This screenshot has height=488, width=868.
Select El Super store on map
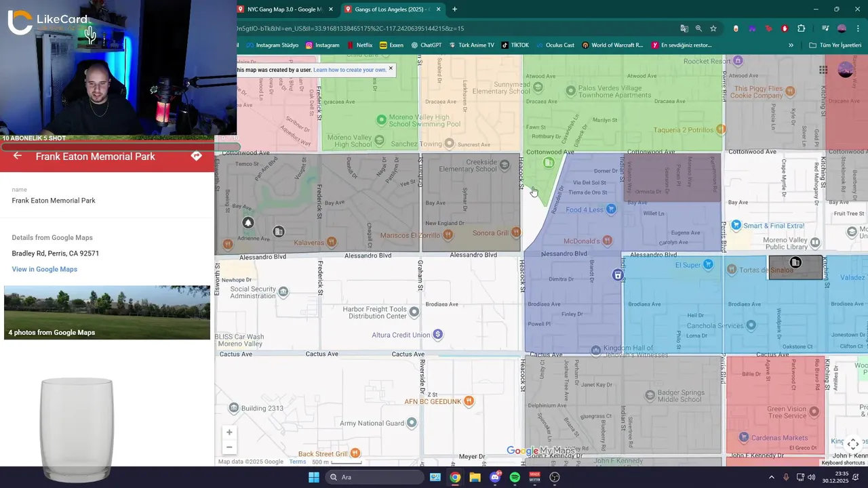pyautogui.click(x=694, y=265)
